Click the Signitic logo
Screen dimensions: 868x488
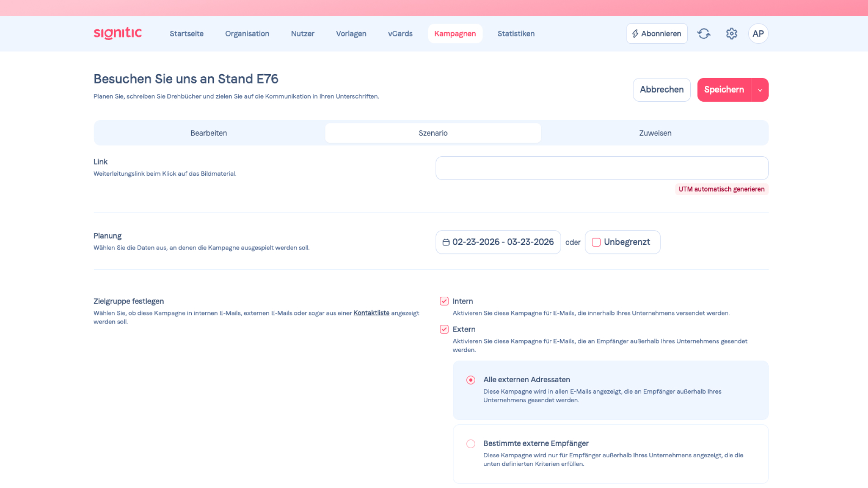pos(118,33)
